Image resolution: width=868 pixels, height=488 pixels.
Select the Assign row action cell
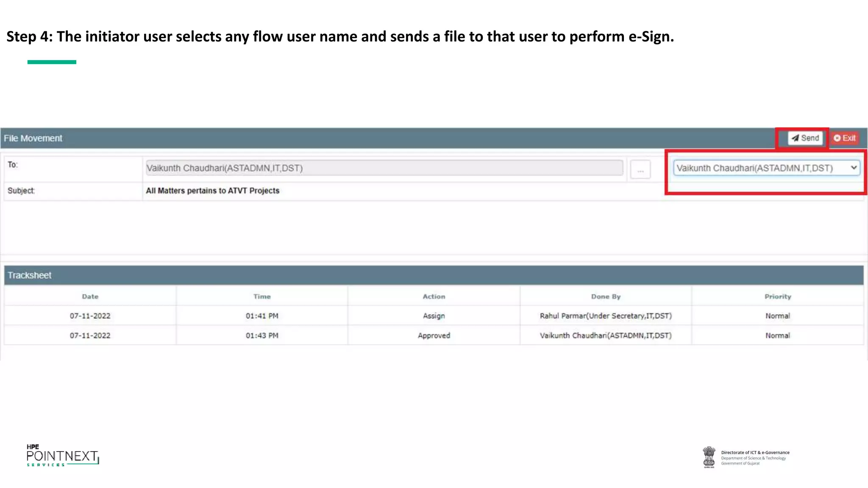click(x=434, y=316)
